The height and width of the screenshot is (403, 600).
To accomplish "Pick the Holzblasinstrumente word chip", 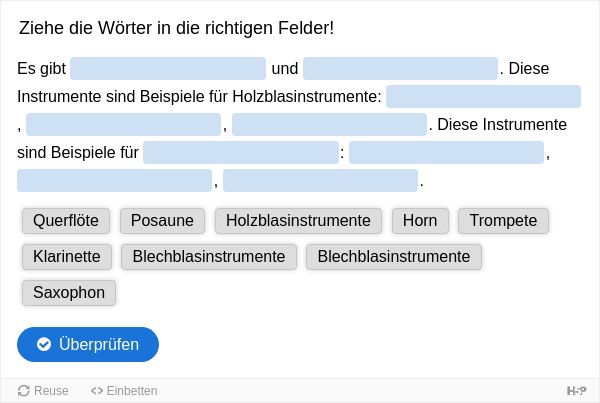I will (x=298, y=221).
